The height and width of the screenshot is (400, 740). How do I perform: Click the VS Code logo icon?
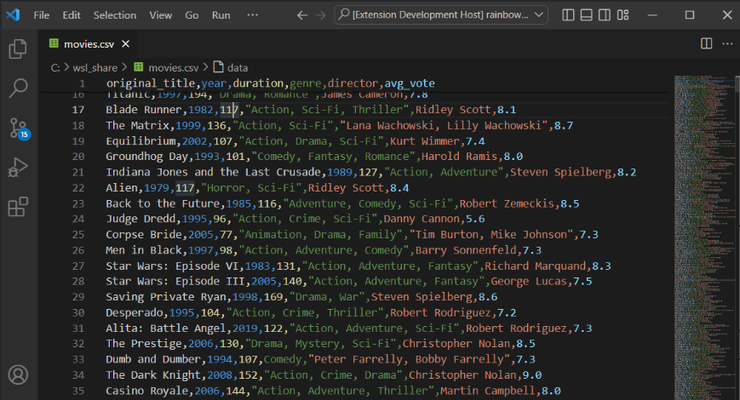click(x=13, y=15)
